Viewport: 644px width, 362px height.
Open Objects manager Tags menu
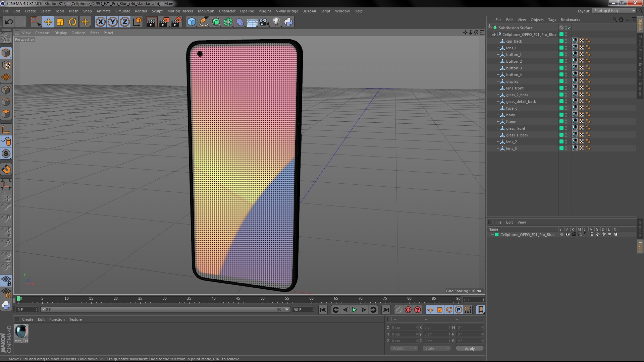coord(552,20)
